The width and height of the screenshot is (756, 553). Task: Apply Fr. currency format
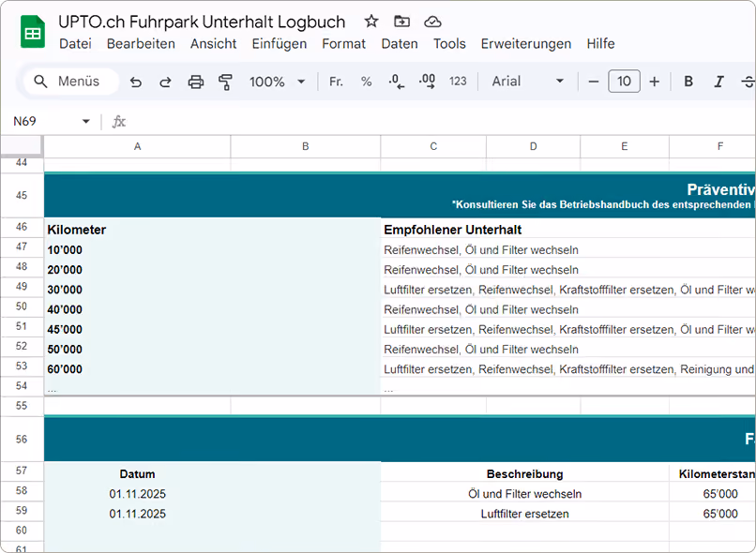(x=336, y=82)
